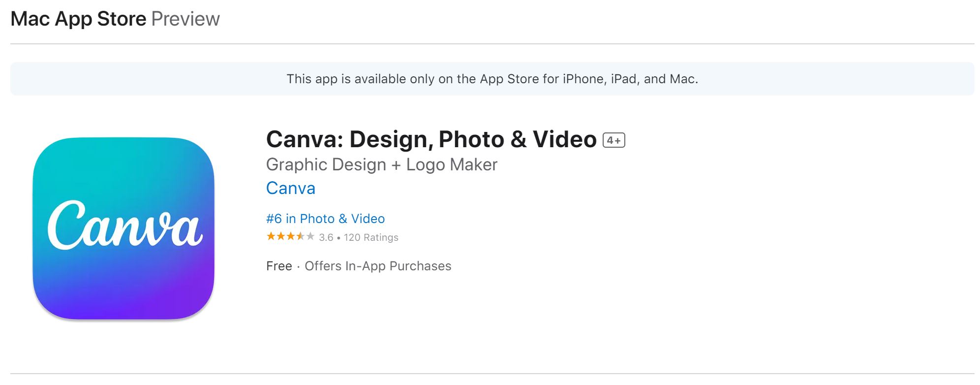
Task: Click the half-filled fourth rating star
Action: tap(301, 237)
